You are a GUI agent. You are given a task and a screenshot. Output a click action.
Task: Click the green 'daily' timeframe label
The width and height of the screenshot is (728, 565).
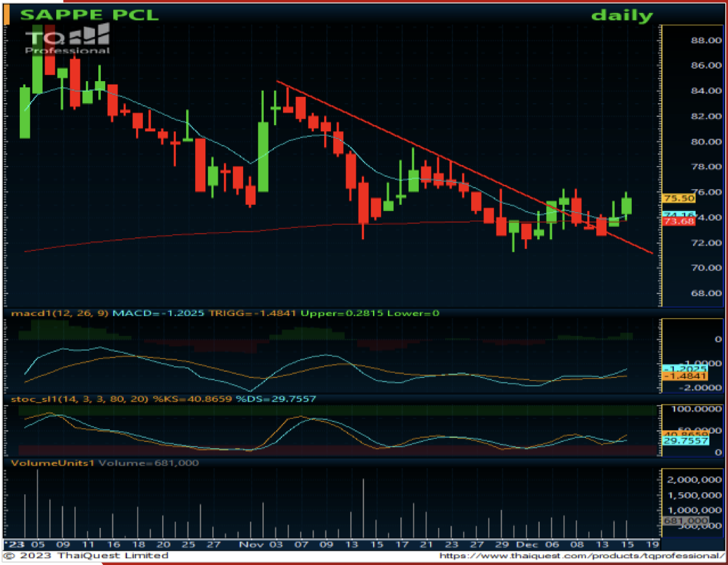[622, 16]
